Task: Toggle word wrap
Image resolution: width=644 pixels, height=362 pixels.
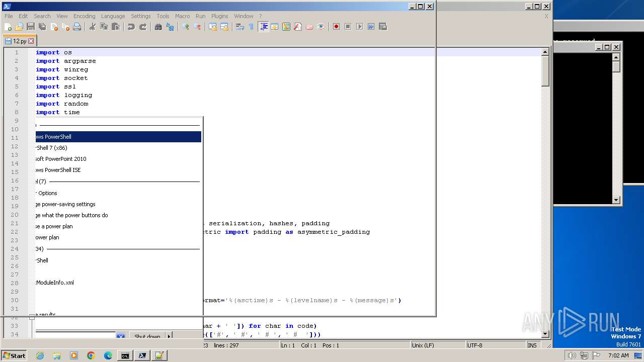Action: click(240, 27)
